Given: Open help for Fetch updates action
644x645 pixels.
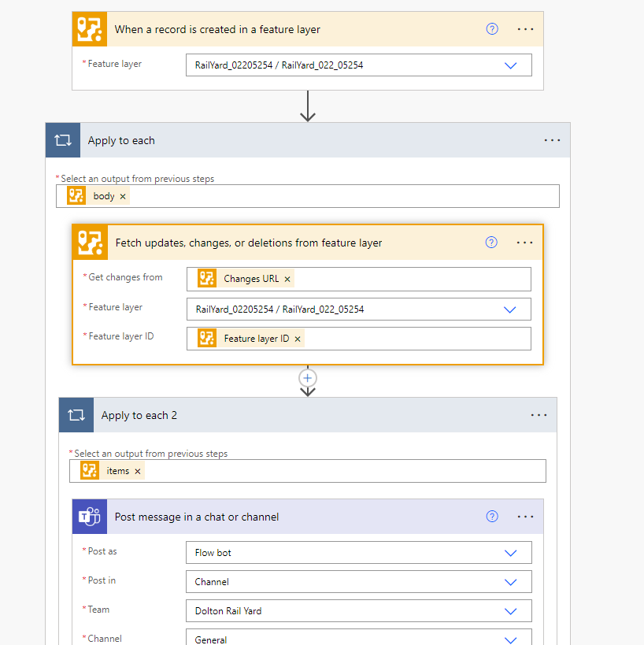Looking at the screenshot, I should click(x=491, y=243).
